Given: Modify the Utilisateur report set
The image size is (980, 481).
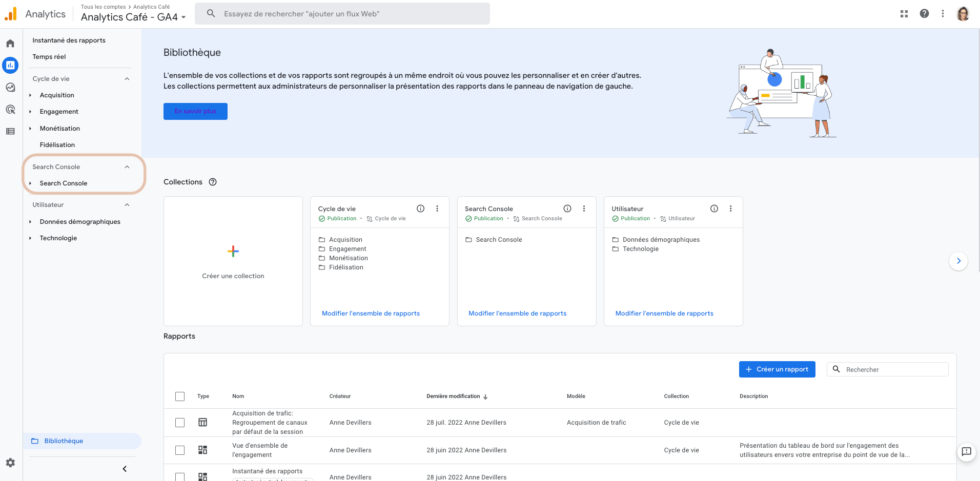Looking at the screenshot, I should click(664, 313).
